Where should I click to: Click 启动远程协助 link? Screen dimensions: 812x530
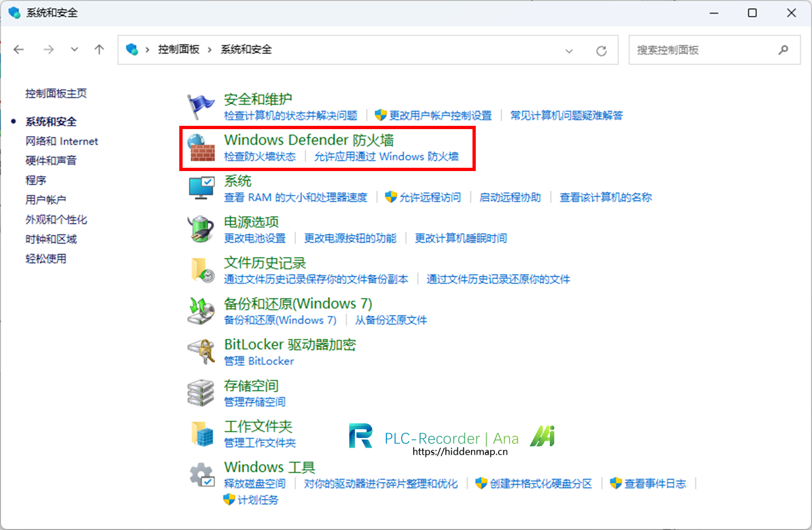(x=510, y=197)
